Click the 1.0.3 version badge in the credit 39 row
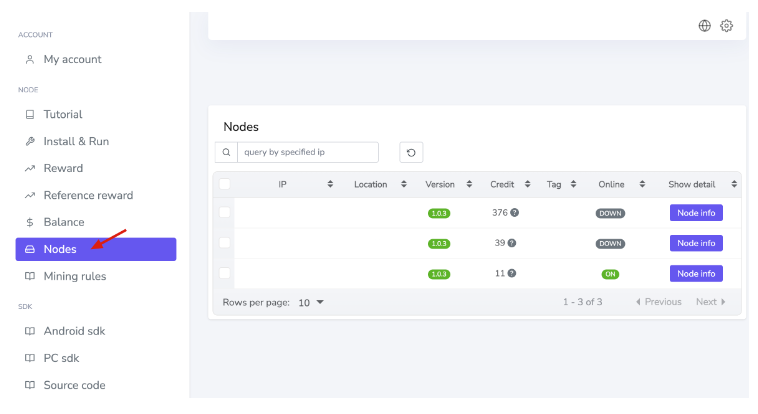 (x=439, y=244)
